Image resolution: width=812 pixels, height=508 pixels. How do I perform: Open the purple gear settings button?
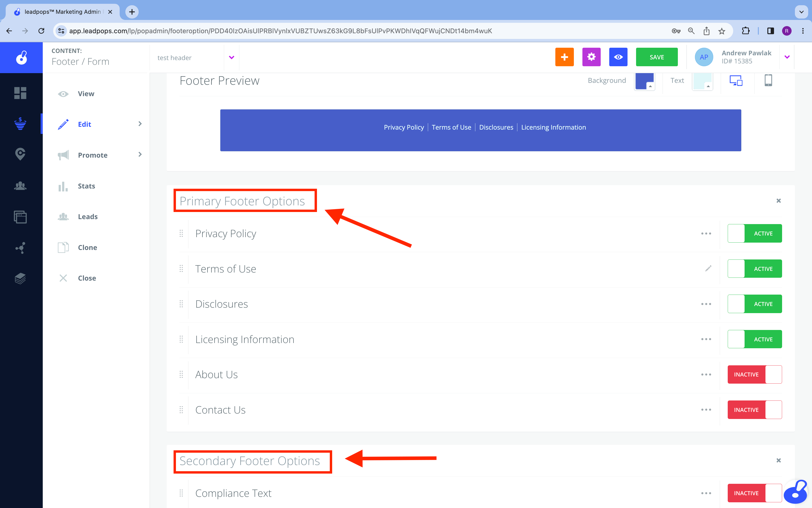[x=591, y=57]
